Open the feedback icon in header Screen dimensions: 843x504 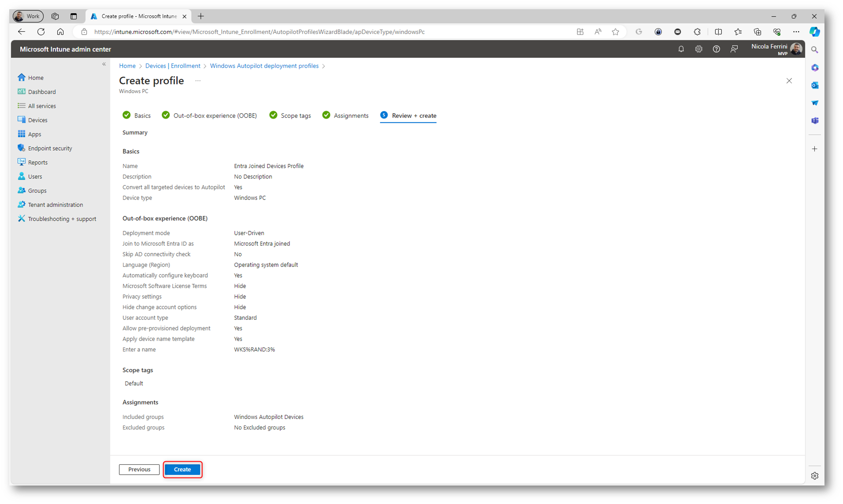[x=734, y=49]
